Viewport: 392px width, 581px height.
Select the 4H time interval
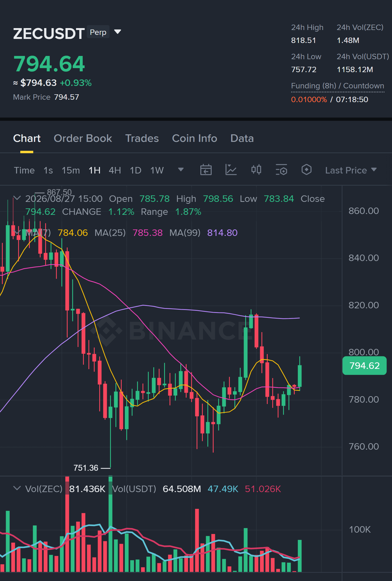[x=115, y=170]
